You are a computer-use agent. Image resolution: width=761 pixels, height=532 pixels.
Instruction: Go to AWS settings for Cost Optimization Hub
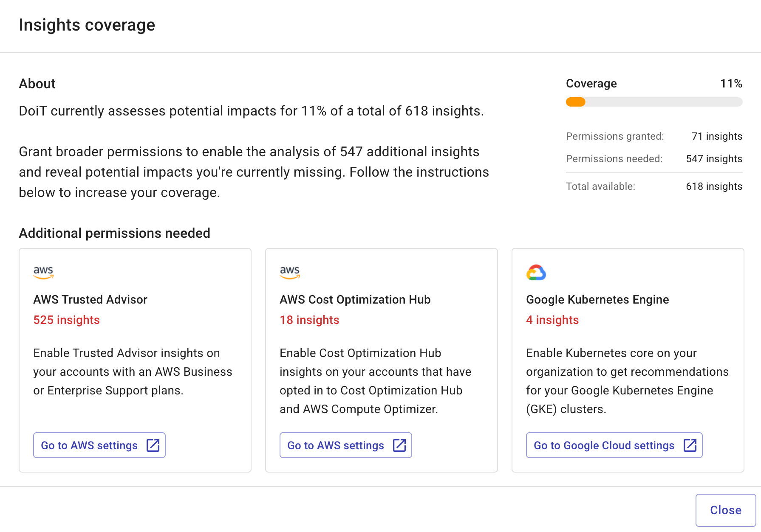click(346, 445)
